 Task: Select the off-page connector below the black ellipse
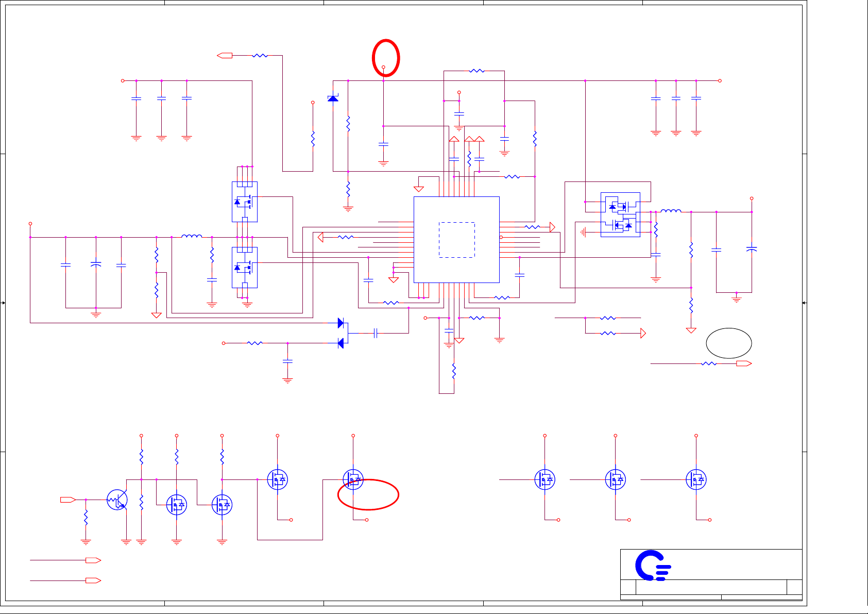pyautogui.click(x=744, y=363)
